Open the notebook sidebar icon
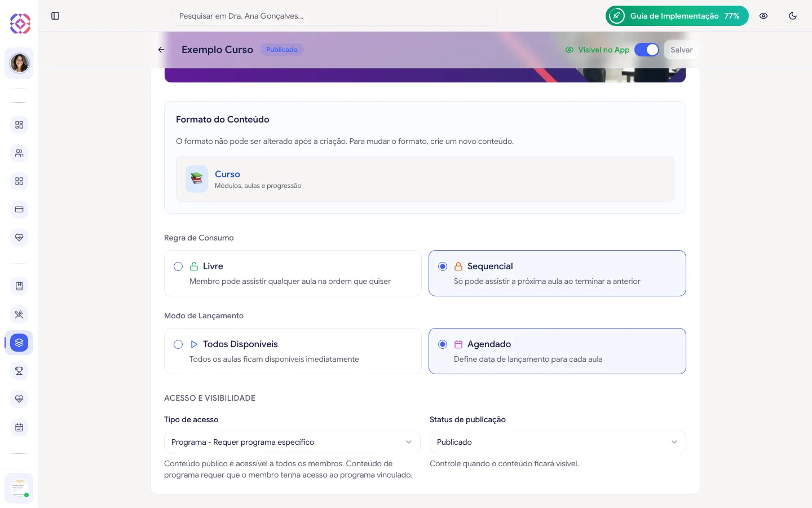Viewport: 812px width, 508px height. (19, 286)
